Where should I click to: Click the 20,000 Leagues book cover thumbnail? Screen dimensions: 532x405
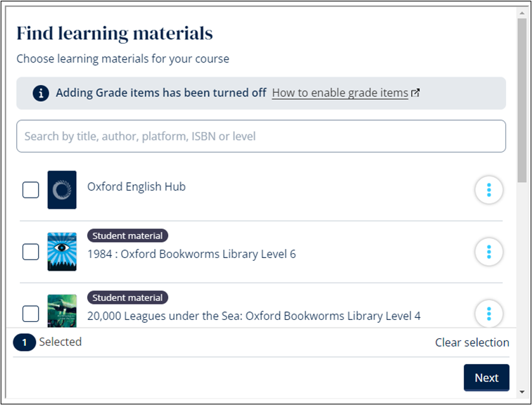pyautogui.click(x=62, y=311)
